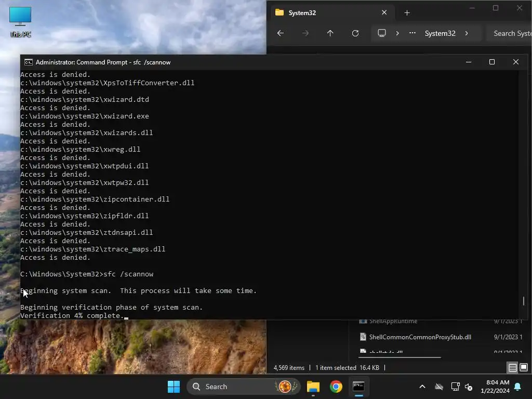Select ShellAppRuntime file in Explorer
The image size is (532, 399).
[393, 321]
